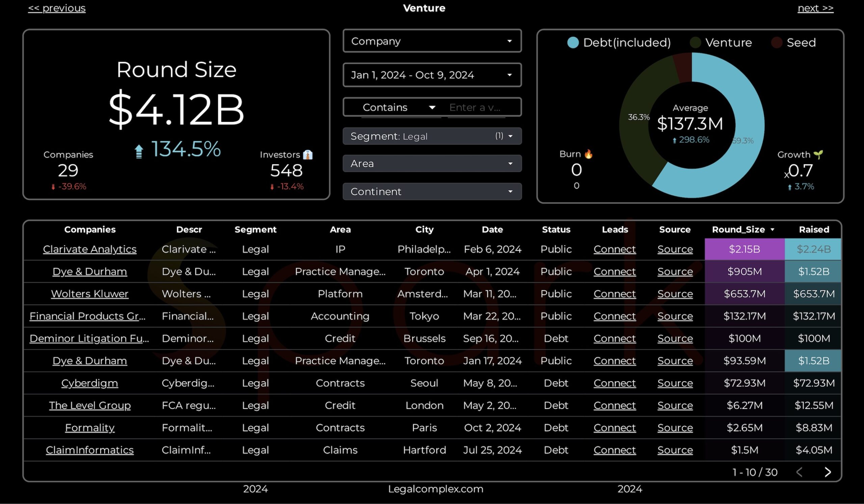Go to the next >> page link
The height and width of the screenshot is (504, 864).
[x=815, y=8]
